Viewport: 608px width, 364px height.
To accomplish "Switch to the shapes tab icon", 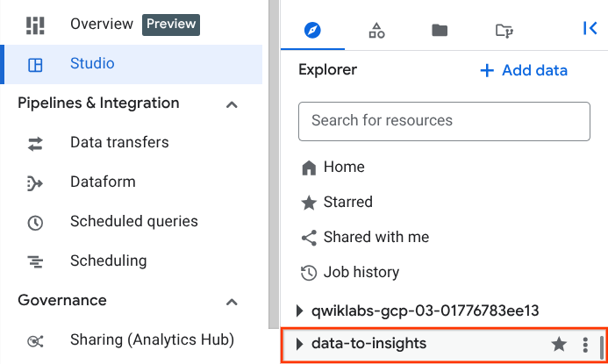I will pyautogui.click(x=376, y=30).
